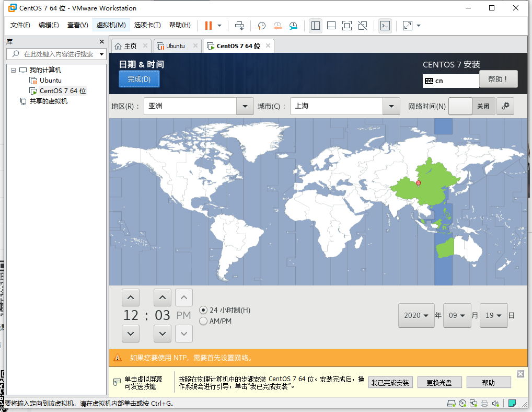This screenshot has width=532, height=412.
Task: Click the message log status icon
Action: point(512,403)
